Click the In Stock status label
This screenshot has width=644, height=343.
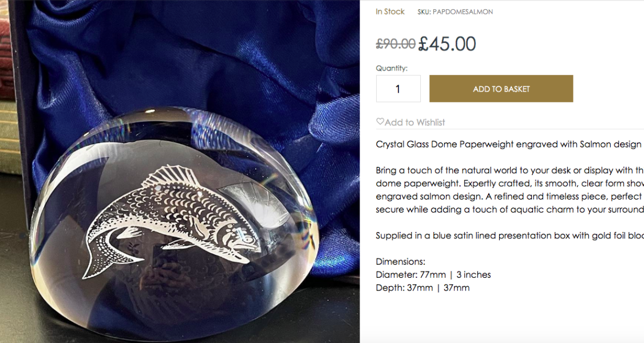(390, 11)
